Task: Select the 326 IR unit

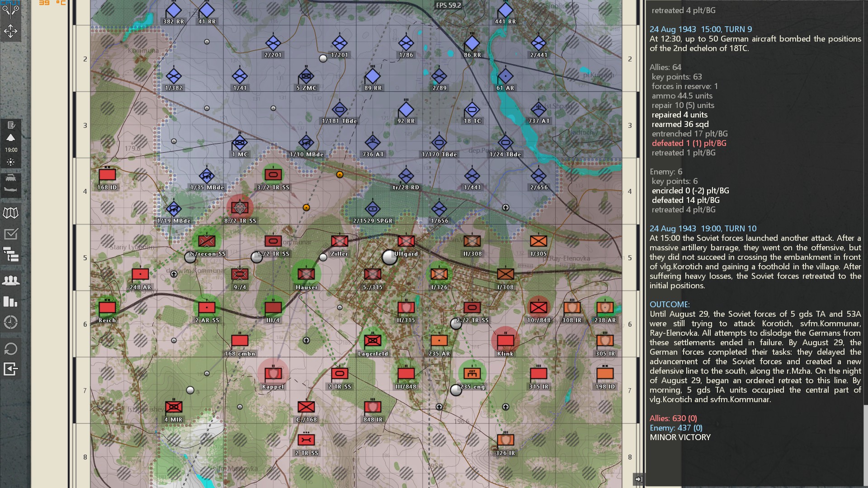Action: click(505, 440)
